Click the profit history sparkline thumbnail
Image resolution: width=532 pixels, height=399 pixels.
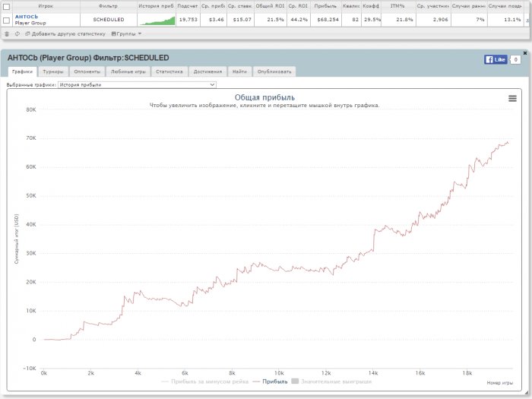coord(157,20)
